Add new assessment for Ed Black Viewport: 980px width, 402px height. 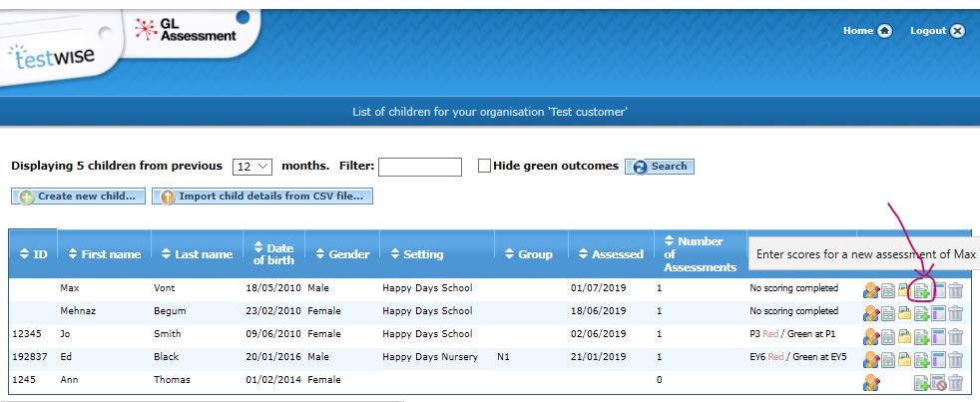point(922,359)
